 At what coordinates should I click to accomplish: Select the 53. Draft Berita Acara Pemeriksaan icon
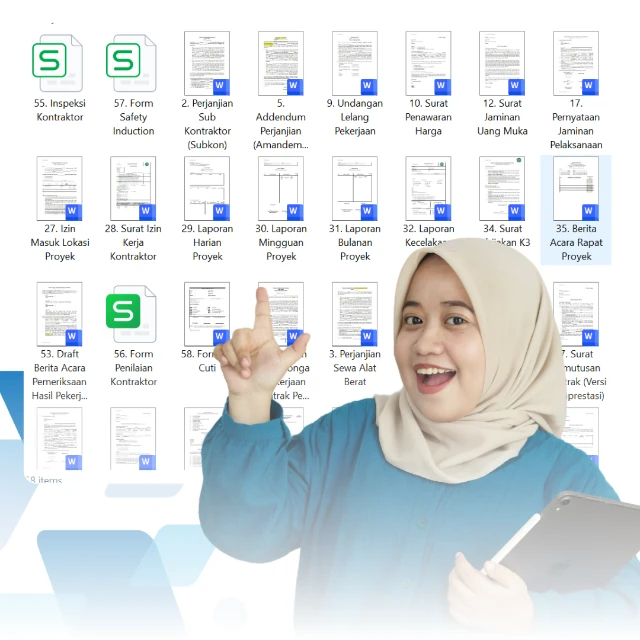[x=60, y=314]
